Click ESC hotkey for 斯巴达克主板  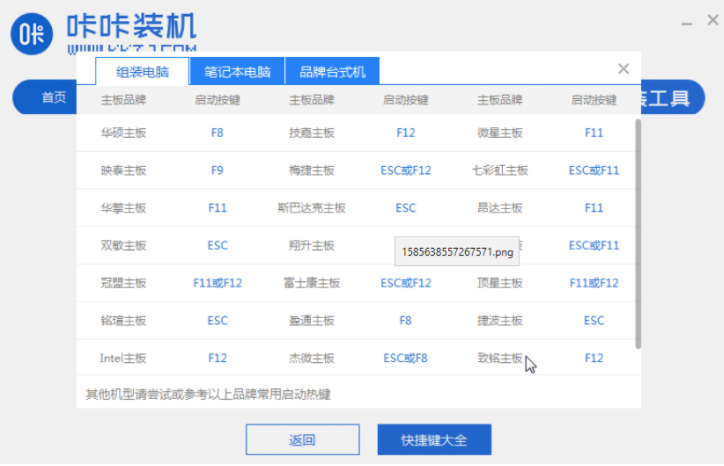pos(405,208)
